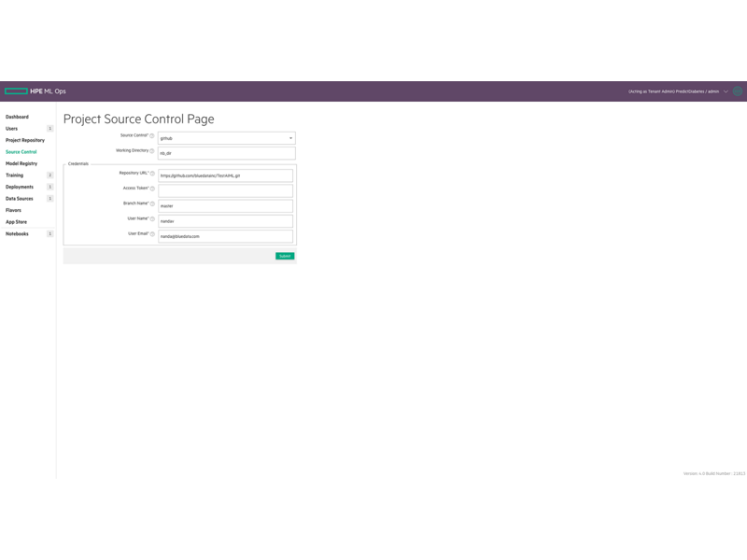Click the User Email help icon
The image size is (747, 560).
point(152,234)
